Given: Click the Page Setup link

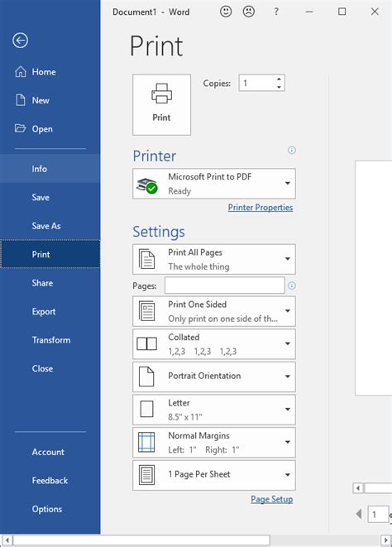Looking at the screenshot, I should coord(272,499).
